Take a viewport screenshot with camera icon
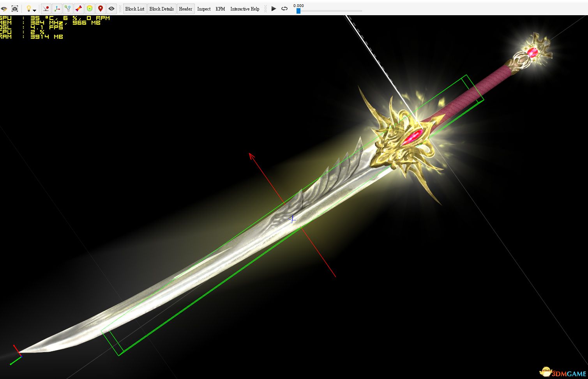 tap(15, 9)
